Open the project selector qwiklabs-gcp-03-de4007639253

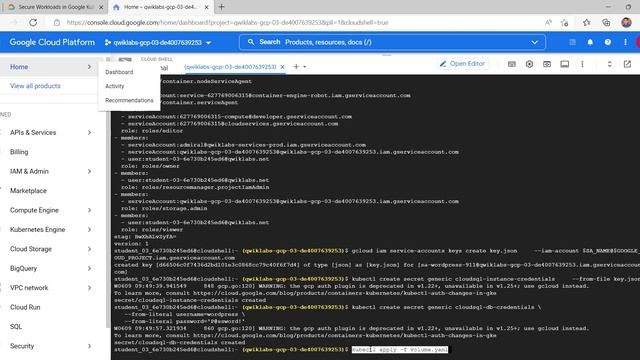[158, 42]
